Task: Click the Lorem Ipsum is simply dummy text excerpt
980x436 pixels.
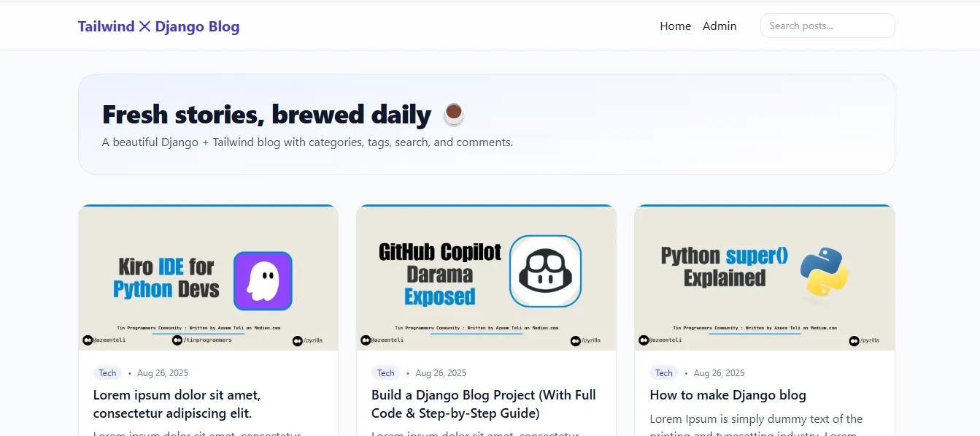Action: click(757, 424)
